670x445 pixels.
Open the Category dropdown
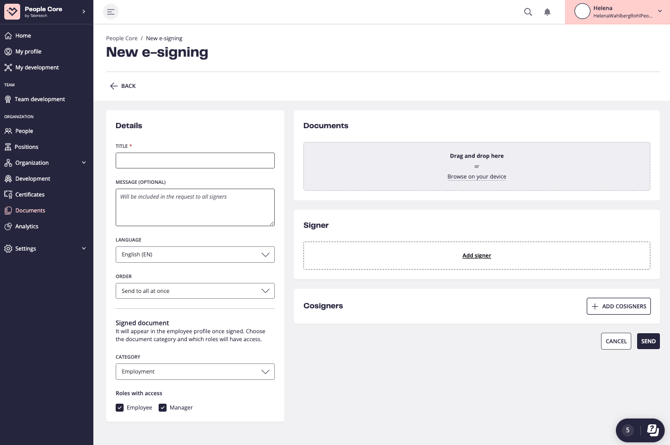[x=195, y=371]
